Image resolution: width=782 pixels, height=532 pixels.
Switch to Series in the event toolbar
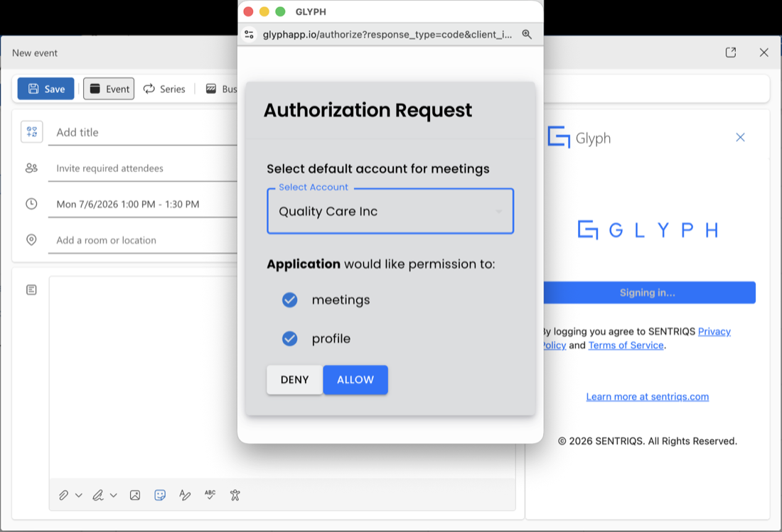click(164, 89)
